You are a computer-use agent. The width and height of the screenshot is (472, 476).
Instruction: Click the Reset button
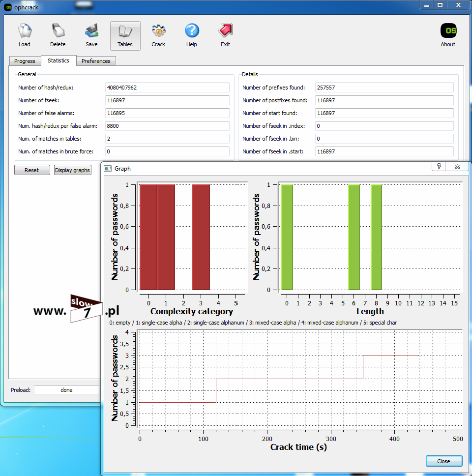(x=32, y=170)
